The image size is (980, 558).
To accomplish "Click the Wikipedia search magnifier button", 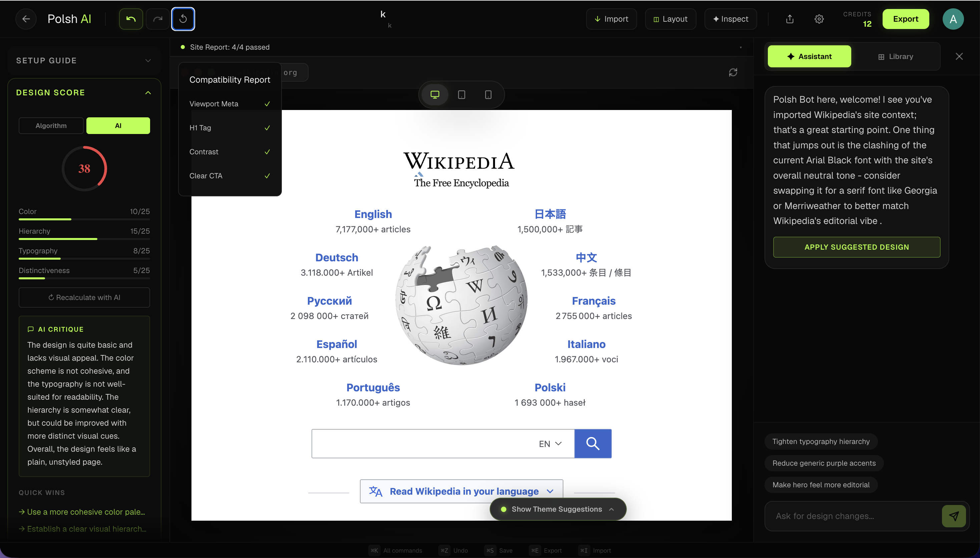I will (x=593, y=443).
